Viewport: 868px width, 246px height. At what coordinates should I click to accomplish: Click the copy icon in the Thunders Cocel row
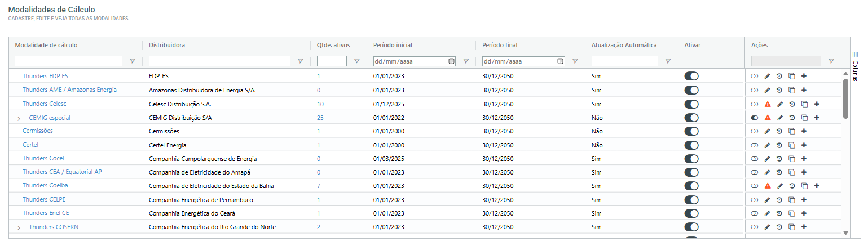tap(791, 159)
